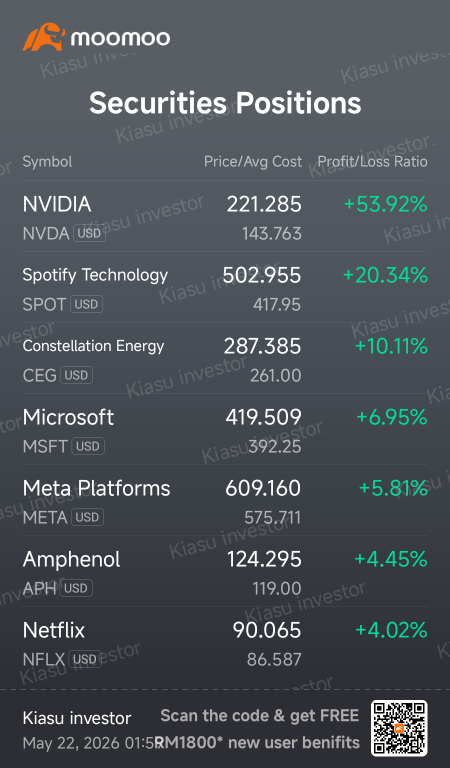Click the USD badge beside NVDA
This screenshot has height=768, width=450.
[89, 233]
